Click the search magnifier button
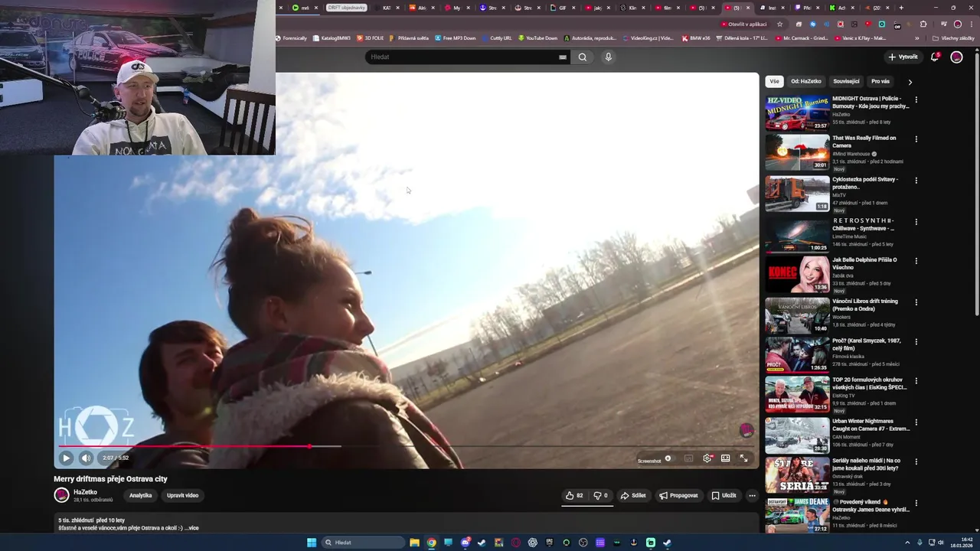The image size is (980, 551). click(x=583, y=57)
